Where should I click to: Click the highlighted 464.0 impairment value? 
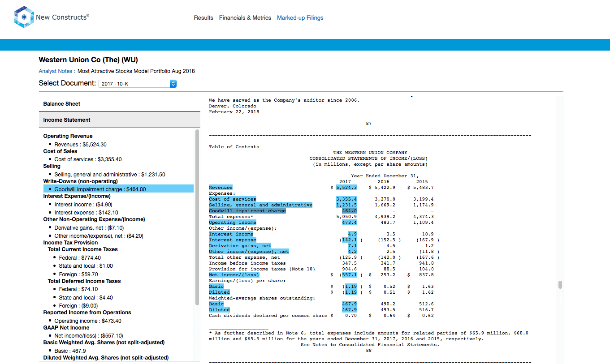[x=349, y=211]
